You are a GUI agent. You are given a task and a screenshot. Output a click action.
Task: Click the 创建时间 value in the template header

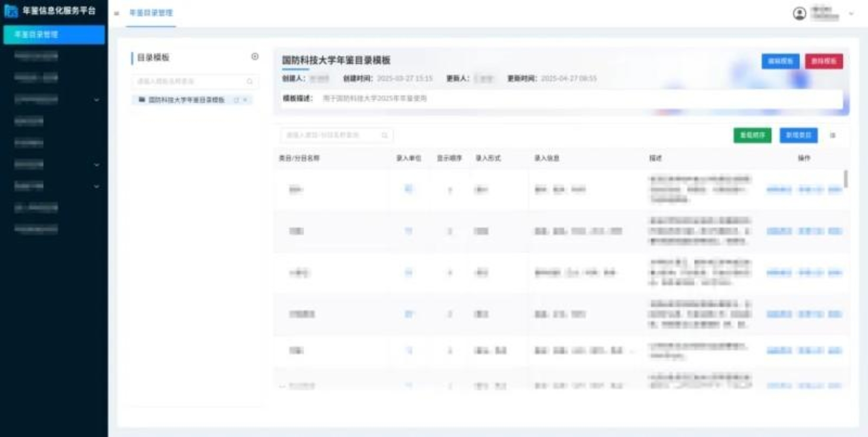(405, 78)
